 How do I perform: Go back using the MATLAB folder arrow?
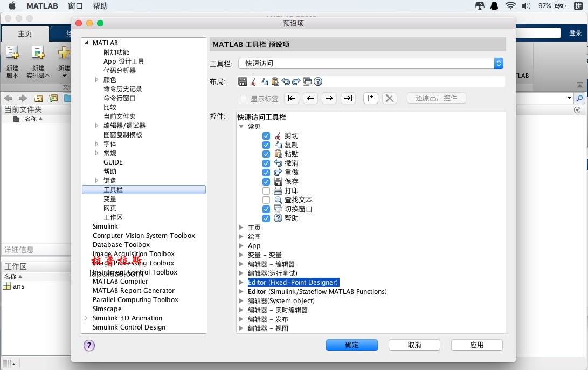(8, 98)
